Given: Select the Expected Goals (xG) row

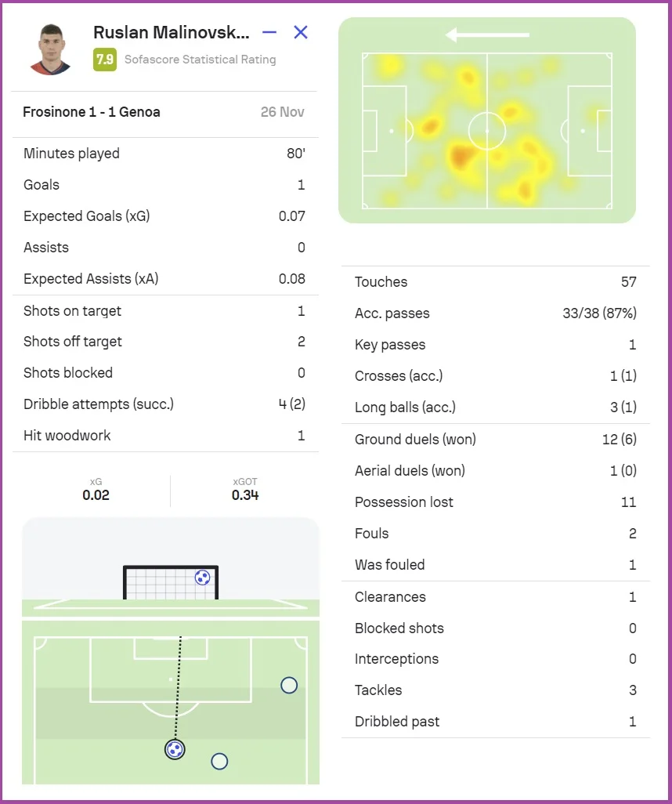Looking at the screenshot, I should 164,216.
